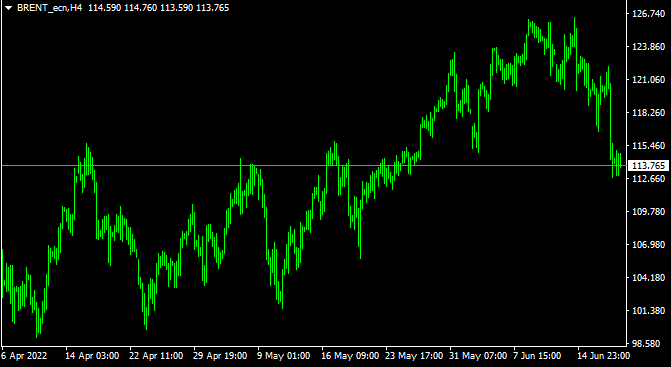Image resolution: width=671 pixels, height=367 pixels.
Task: Select the current price tag 113.765
Action: point(648,166)
